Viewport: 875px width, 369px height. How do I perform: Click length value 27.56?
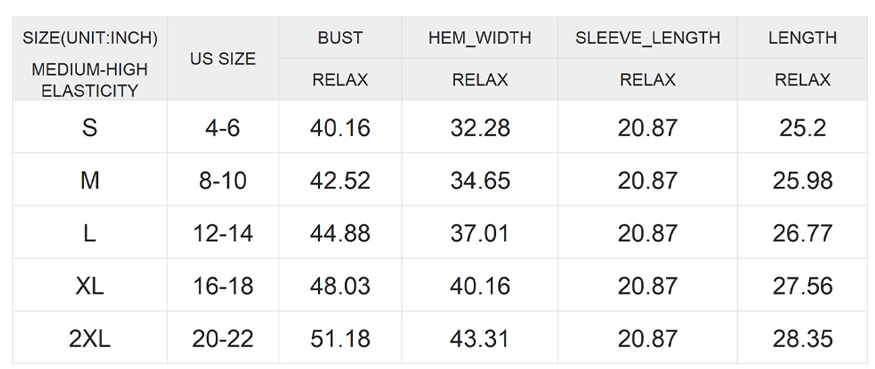pos(802,286)
